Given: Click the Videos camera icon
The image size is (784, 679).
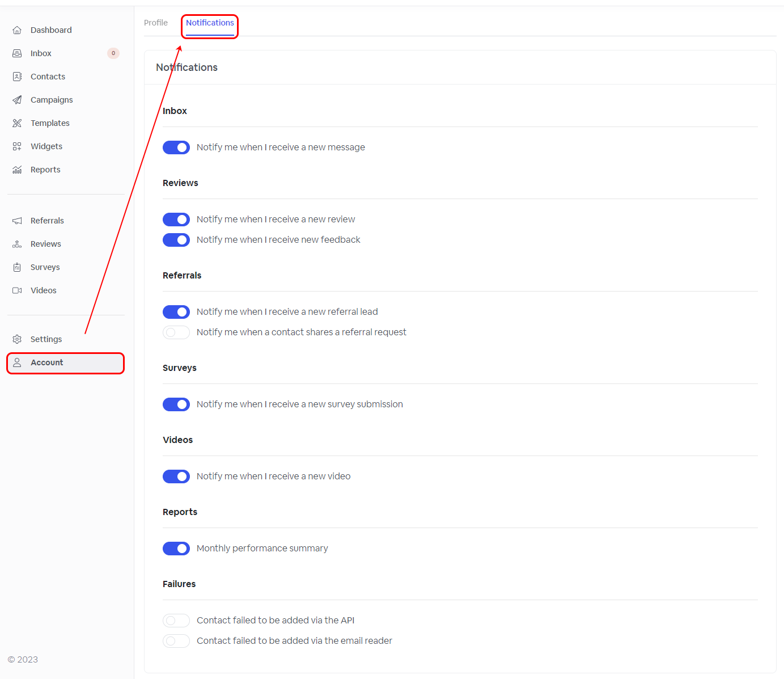Looking at the screenshot, I should click(17, 290).
